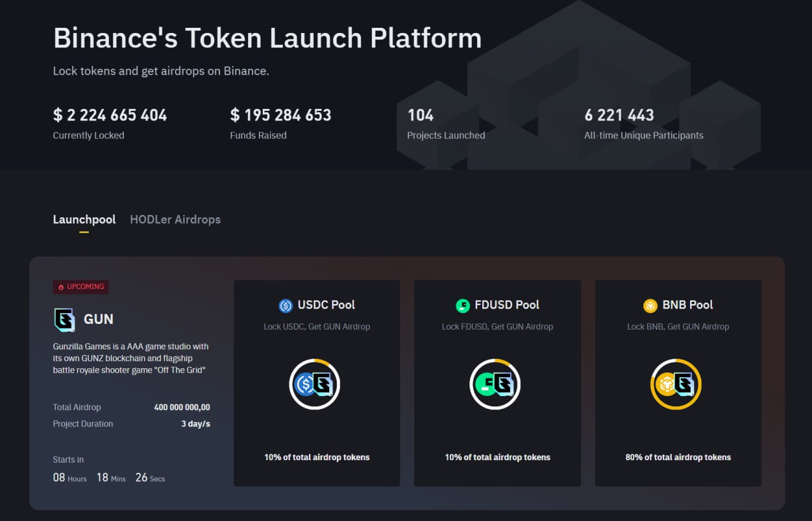
Task: Click 'Lock tokens and get airdrops on Binance.' subtitle
Action: click(161, 71)
